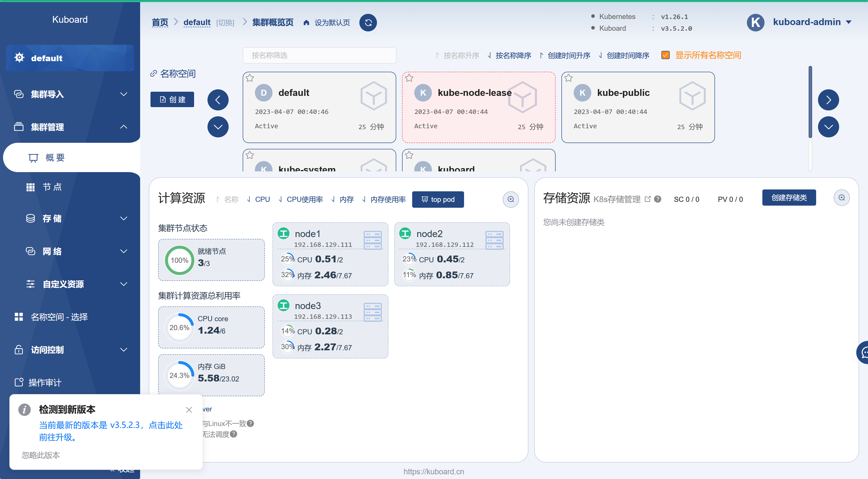Click the home icon to set default page

tap(306, 23)
